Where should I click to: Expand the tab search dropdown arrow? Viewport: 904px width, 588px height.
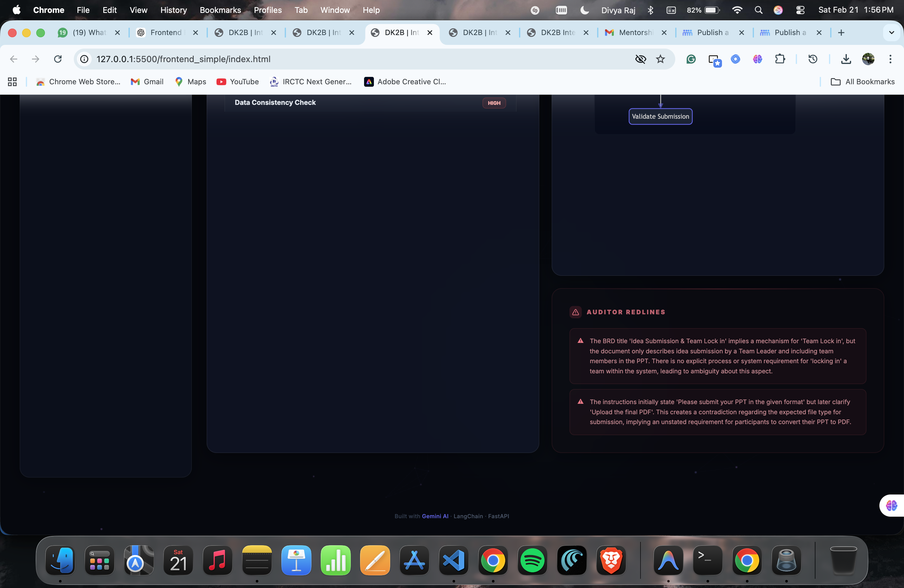coord(891,33)
